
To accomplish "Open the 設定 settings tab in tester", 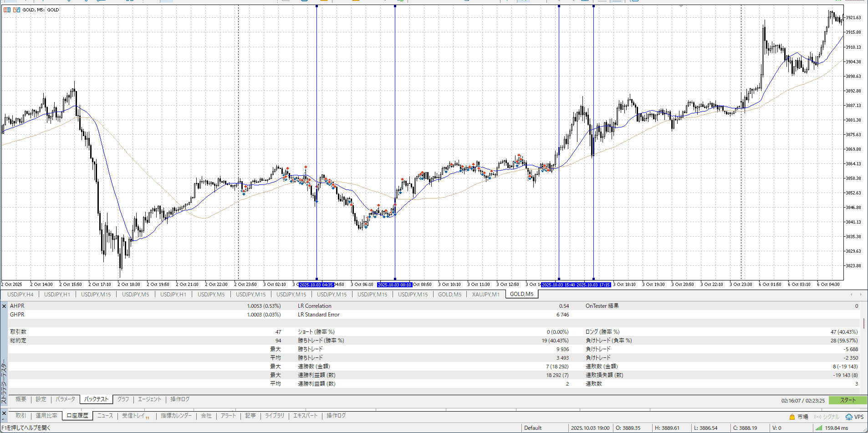I will coord(41,399).
